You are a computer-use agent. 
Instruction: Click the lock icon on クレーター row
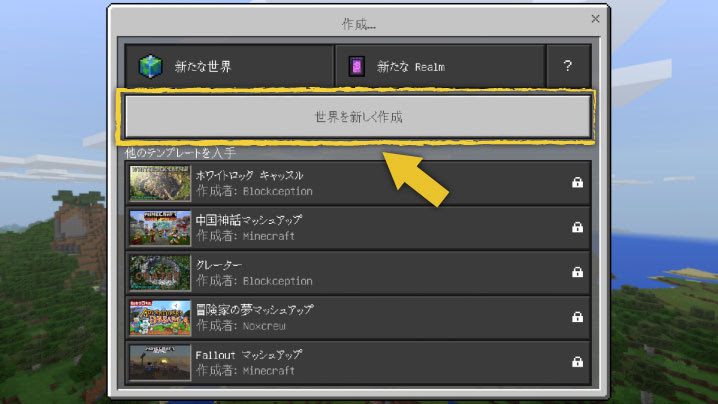577,272
